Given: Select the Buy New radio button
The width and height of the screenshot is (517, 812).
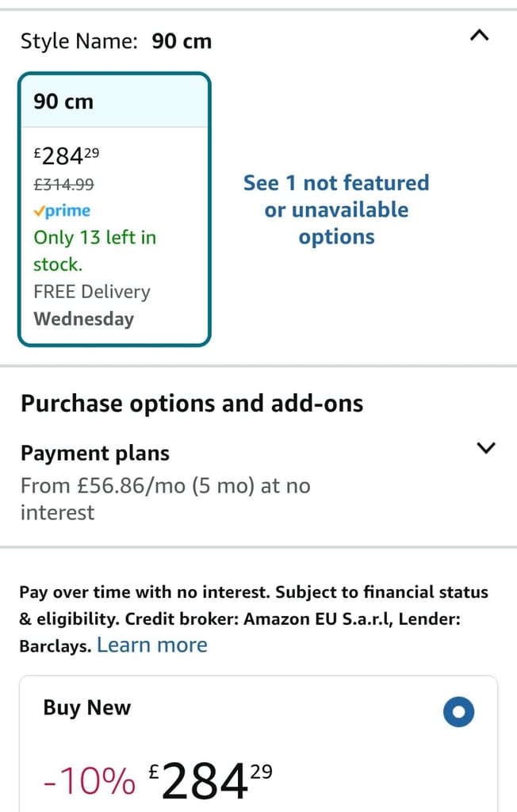Looking at the screenshot, I should [458, 711].
